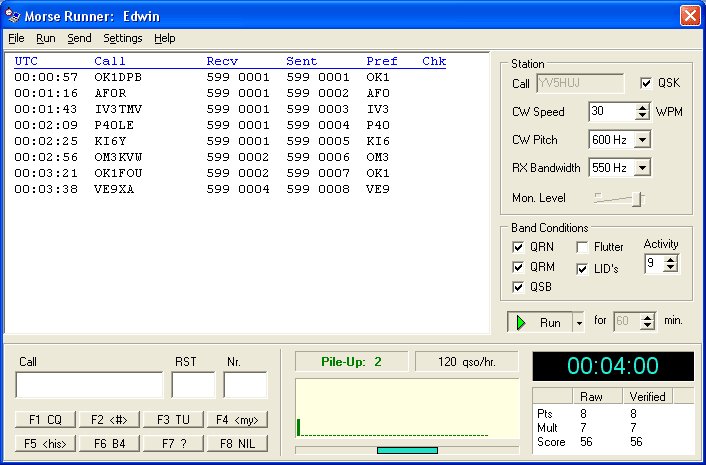Select log entry KI6Y

point(203,141)
